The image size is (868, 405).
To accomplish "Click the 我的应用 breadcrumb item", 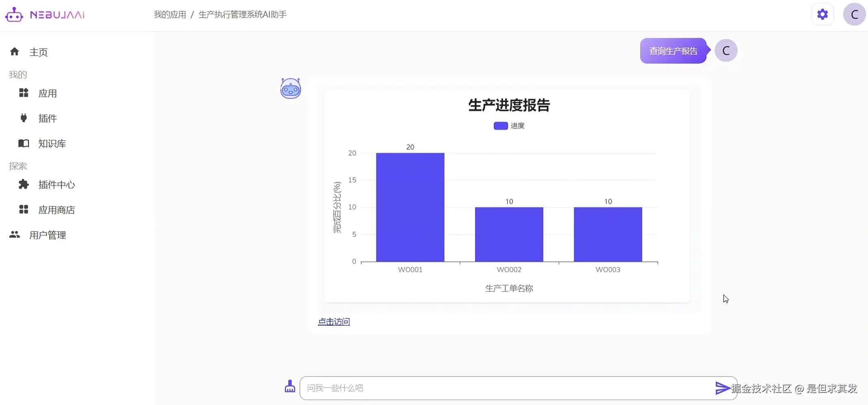I will pos(169,14).
